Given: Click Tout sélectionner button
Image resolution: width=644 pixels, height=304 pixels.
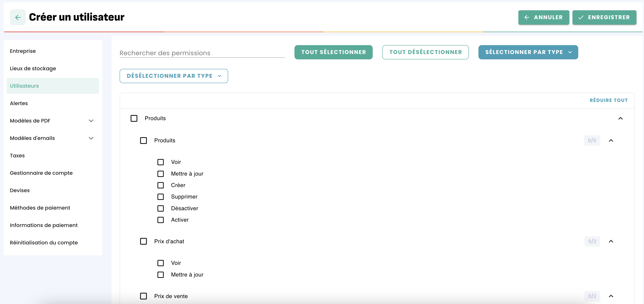Looking at the screenshot, I should point(333,52).
